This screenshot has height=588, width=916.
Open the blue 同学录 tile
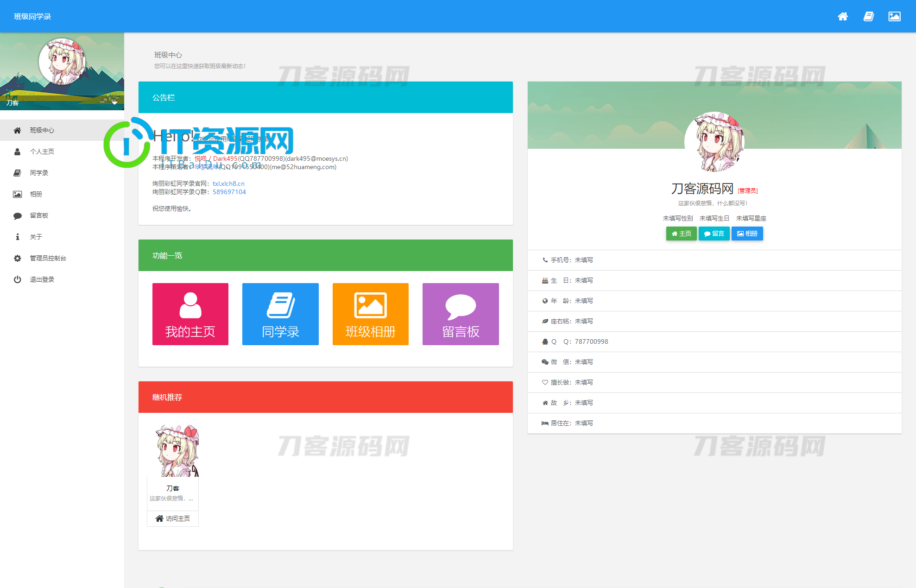[280, 314]
